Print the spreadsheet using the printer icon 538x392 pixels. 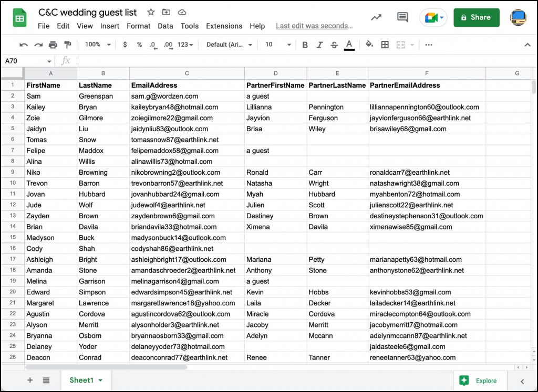point(53,45)
